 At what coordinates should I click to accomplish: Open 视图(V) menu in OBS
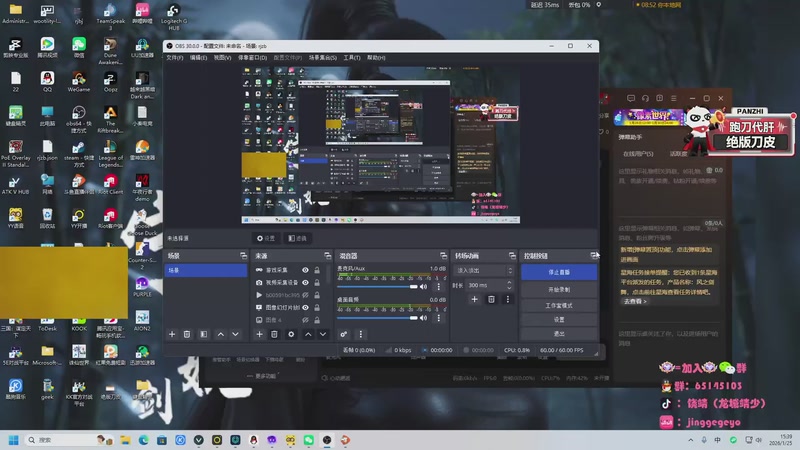[222, 58]
